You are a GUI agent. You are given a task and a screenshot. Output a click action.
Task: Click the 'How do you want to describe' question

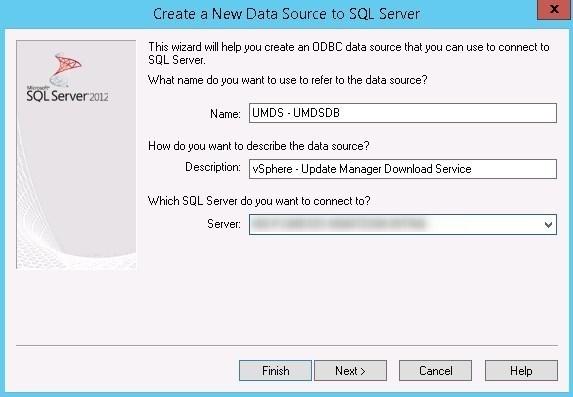(x=259, y=146)
